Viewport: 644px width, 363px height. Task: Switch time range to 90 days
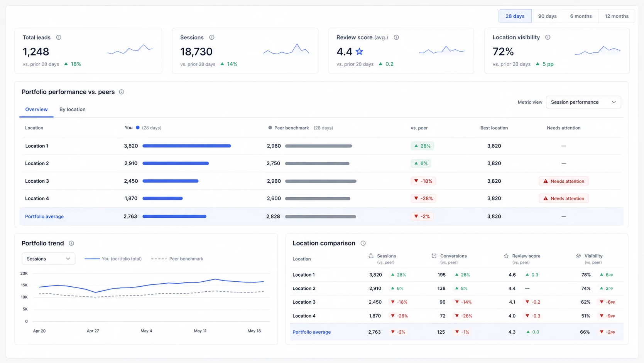pos(548,16)
